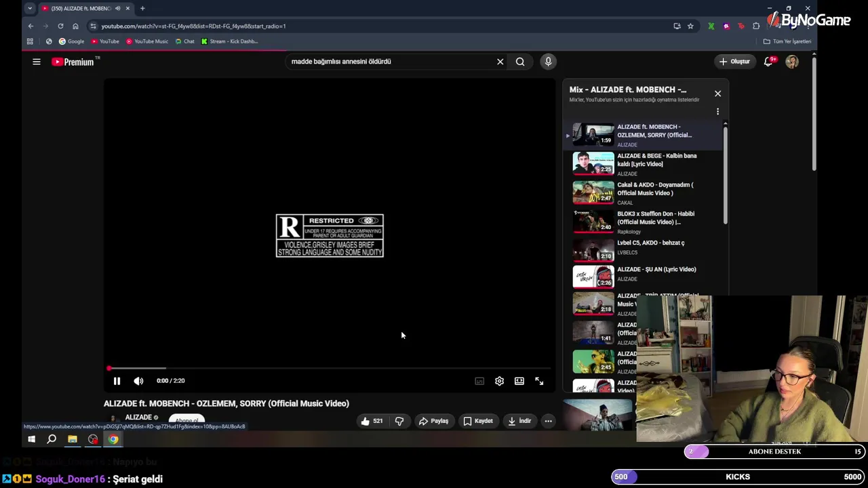Dislike the video

pos(399,421)
